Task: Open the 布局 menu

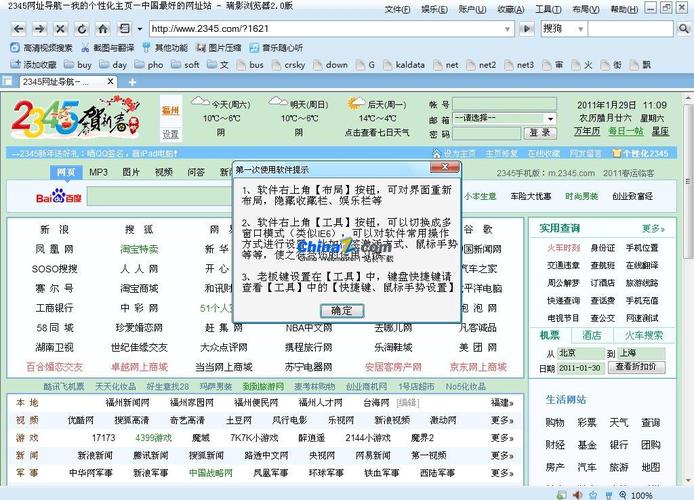Action: point(586,9)
